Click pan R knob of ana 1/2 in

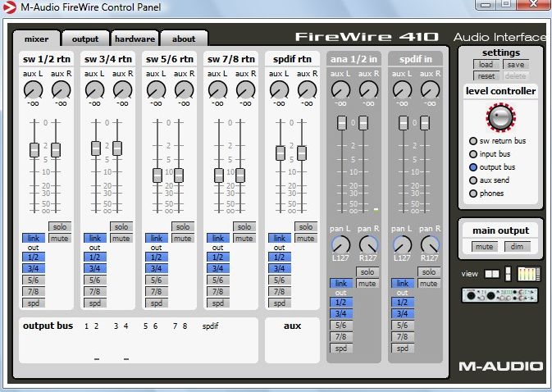pyautogui.click(x=368, y=244)
